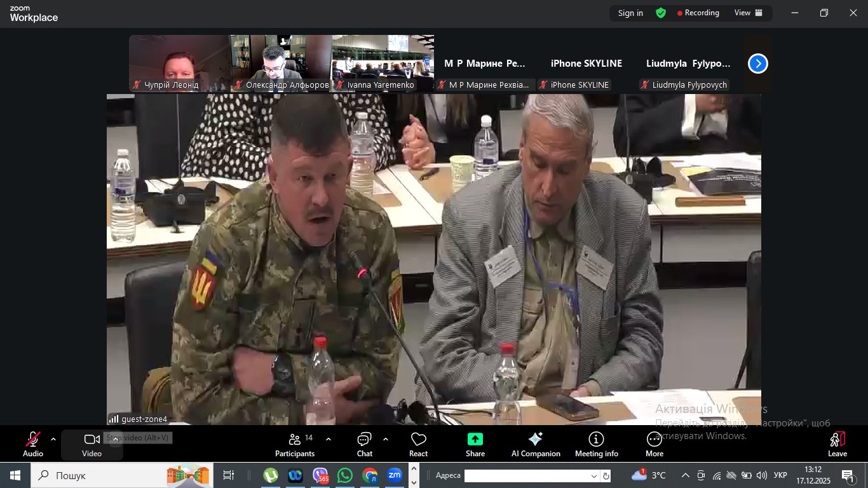
Task: Open WhatsApp from the taskbar
Action: point(345,475)
